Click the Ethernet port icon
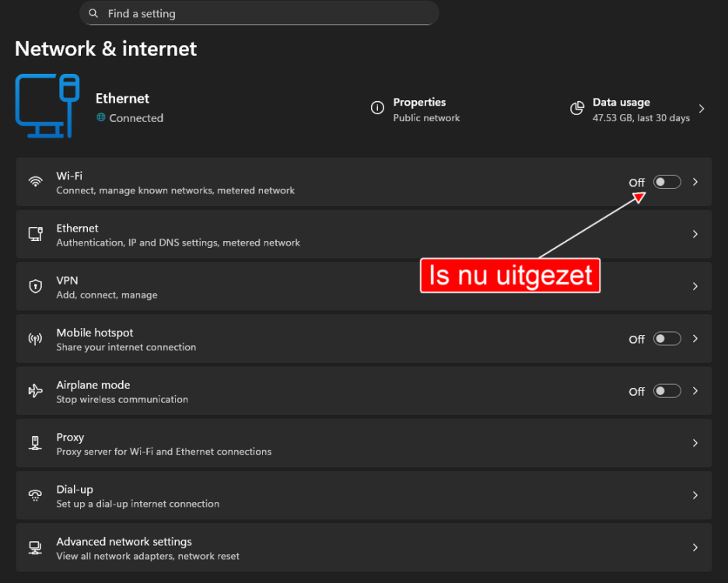This screenshot has width=728, height=583. click(35, 233)
